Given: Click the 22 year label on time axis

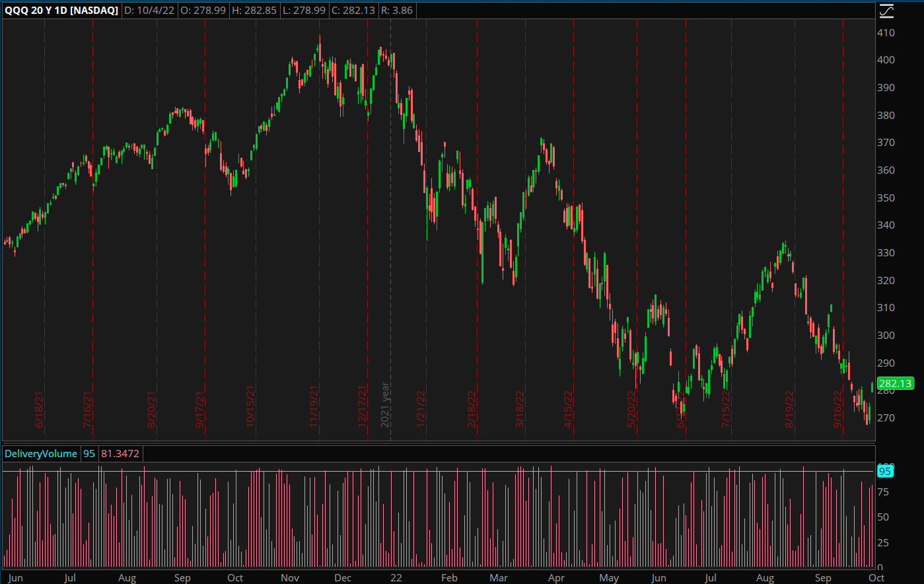Looking at the screenshot, I should pyautogui.click(x=396, y=577).
